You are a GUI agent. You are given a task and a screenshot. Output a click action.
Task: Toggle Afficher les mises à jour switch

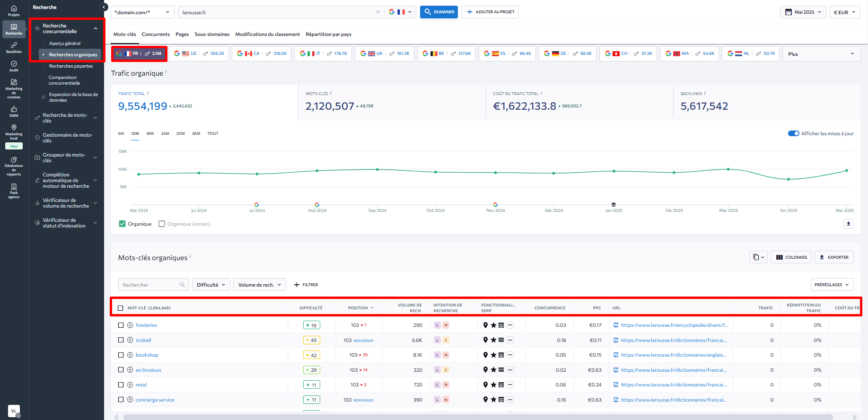793,133
